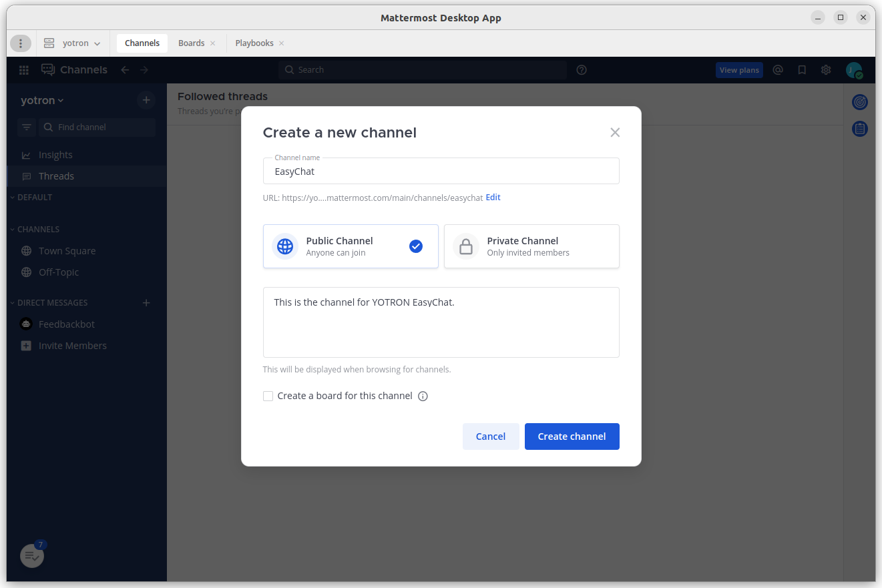882x588 pixels.
Task: Close the Create a new channel dialog
Action: (615, 133)
